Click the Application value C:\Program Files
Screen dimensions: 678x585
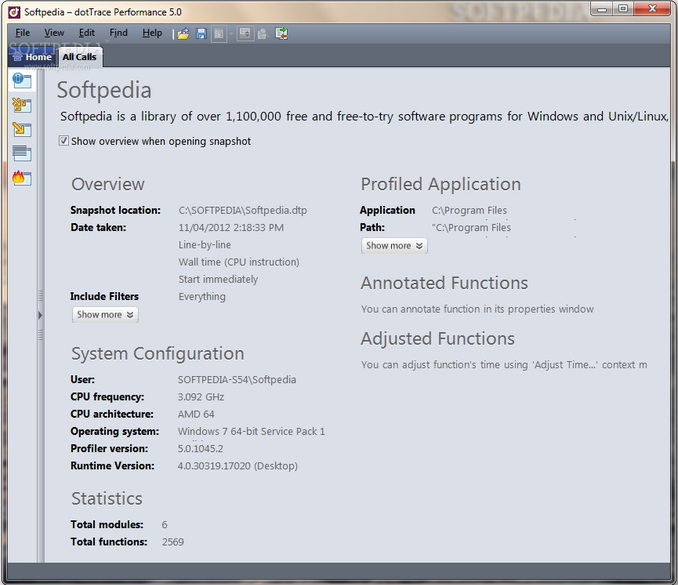tap(469, 210)
